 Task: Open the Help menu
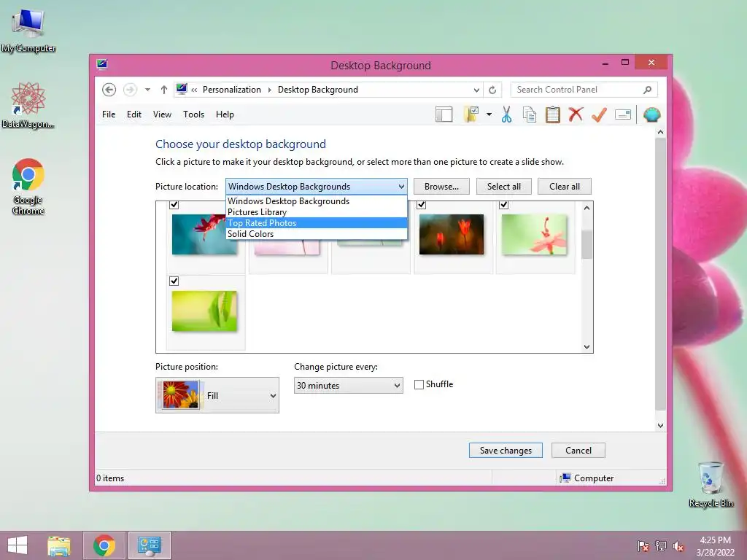(x=225, y=114)
